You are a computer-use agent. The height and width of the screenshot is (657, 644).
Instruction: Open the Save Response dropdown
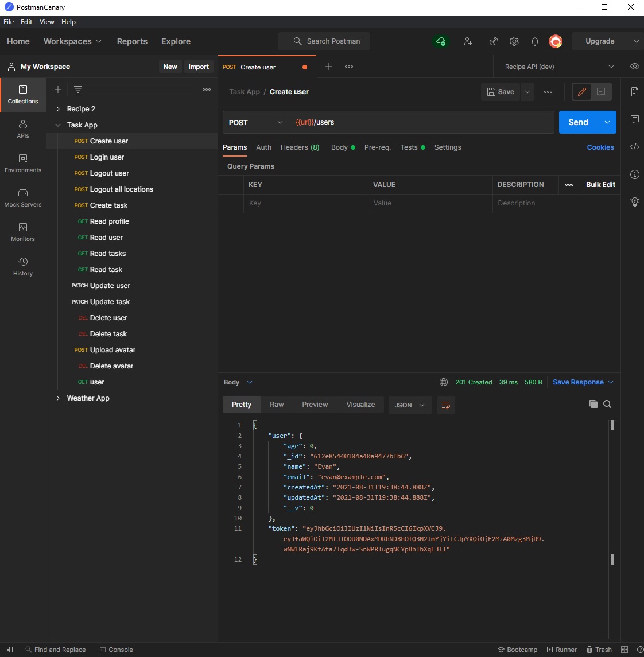pos(583,382)
